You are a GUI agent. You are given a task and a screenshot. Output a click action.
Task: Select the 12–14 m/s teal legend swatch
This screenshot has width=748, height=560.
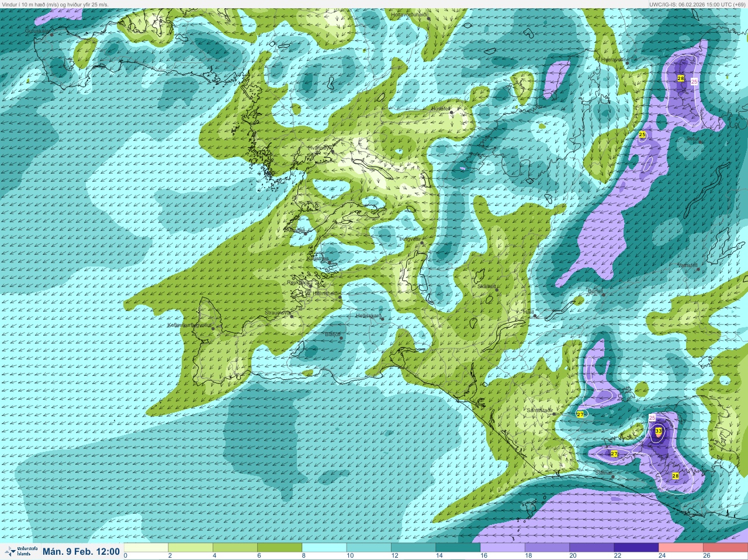414,547
